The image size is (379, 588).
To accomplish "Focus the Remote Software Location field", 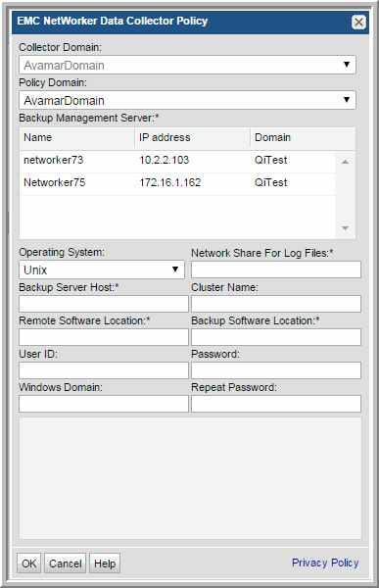I will pos(104,337).
